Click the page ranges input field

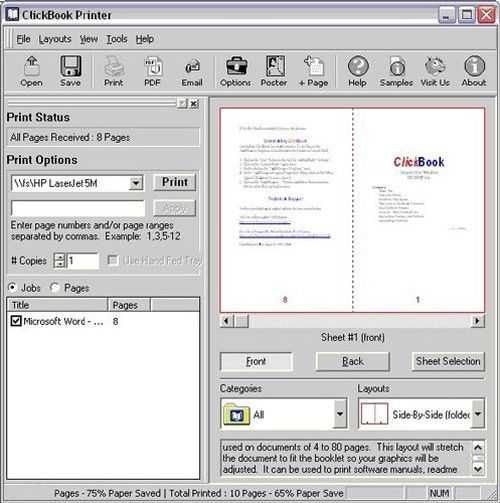pos(78,208)
